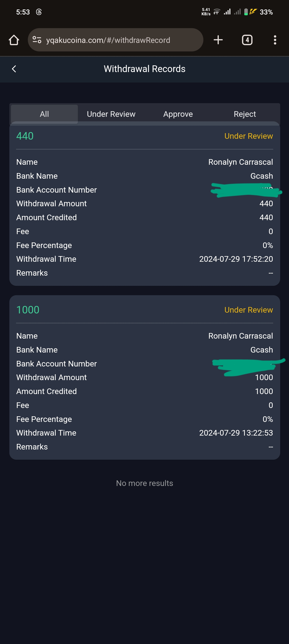Screen dimensions: 289x644
Task: Tap Under Review status on 1000 record
Action: [248, 310]
